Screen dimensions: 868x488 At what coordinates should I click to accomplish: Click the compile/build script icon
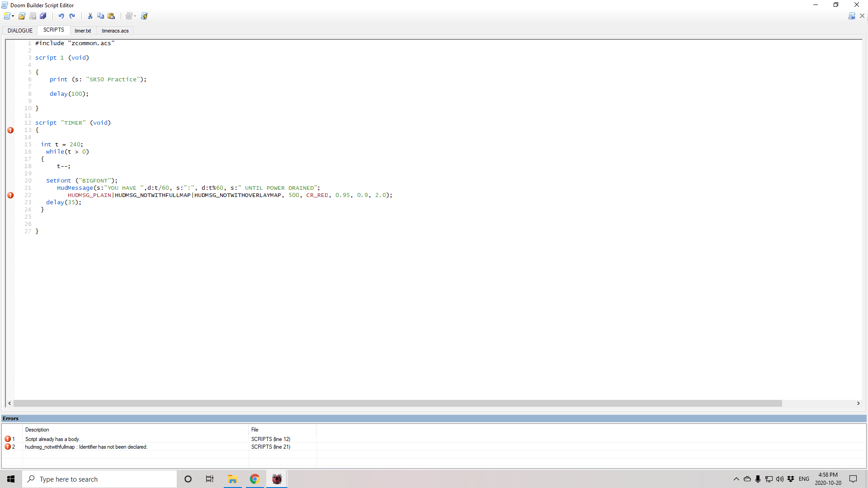click(x=144, y=16)
